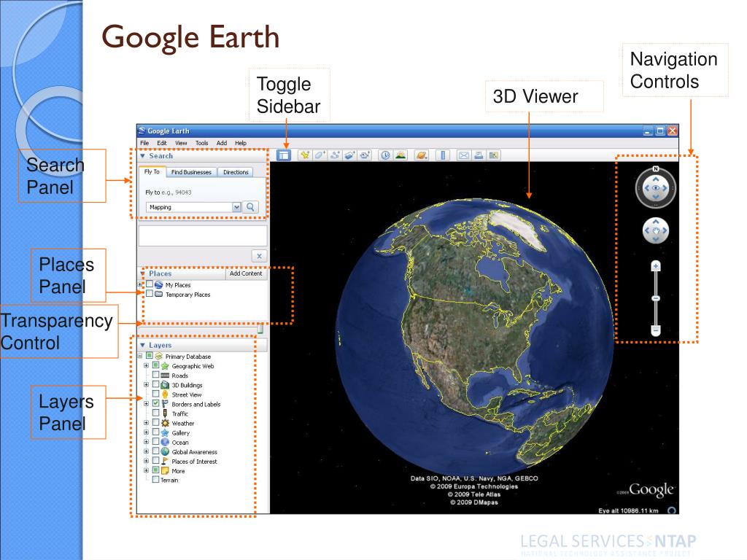The image size is (747, 560).
Task: Click the Global Awareness globe icon
Action: pos(165,451)
